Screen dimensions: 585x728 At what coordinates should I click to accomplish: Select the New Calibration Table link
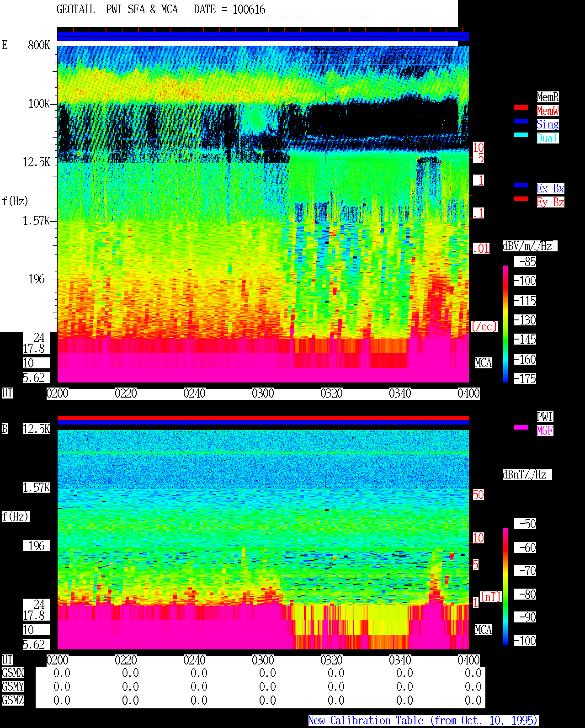point(423,721)
